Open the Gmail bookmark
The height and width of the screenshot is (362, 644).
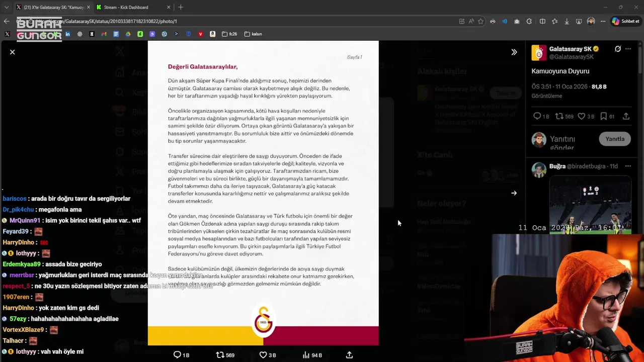click(x=104, y=34)
